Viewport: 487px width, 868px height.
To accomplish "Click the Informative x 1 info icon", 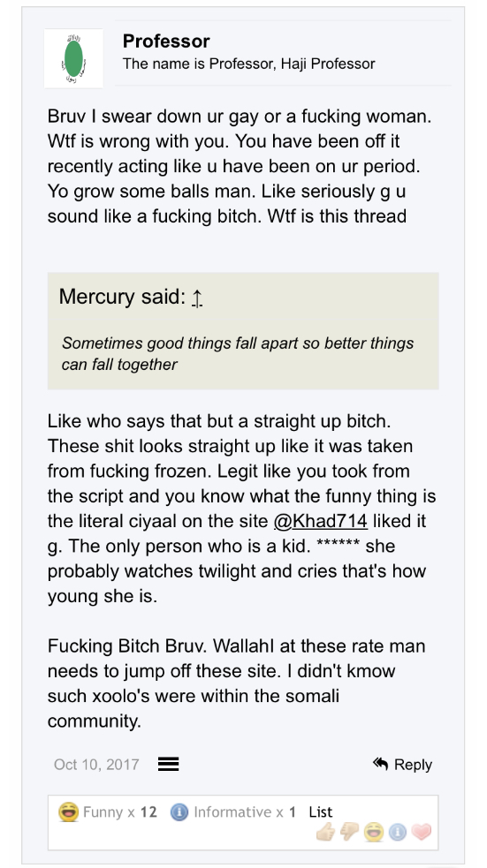I will coord(179,812).
